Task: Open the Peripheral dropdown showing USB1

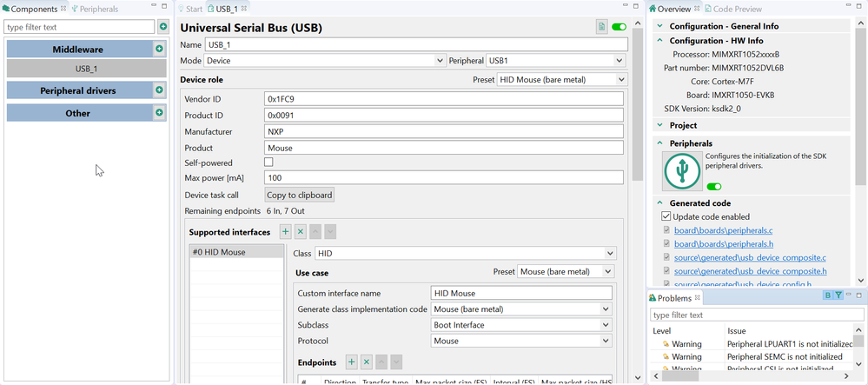Action: tap(556, 60)
